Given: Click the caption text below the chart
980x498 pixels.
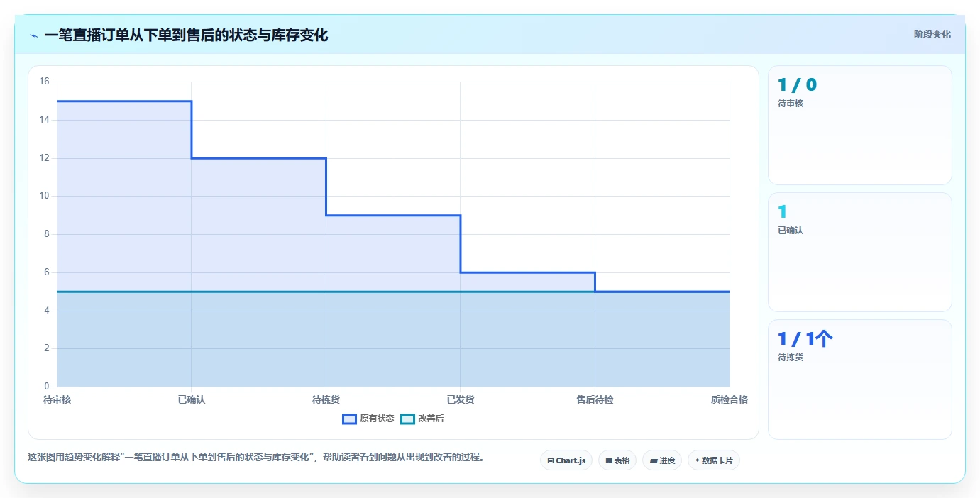Looking at the screenshot, I should (x=258, y=457).
